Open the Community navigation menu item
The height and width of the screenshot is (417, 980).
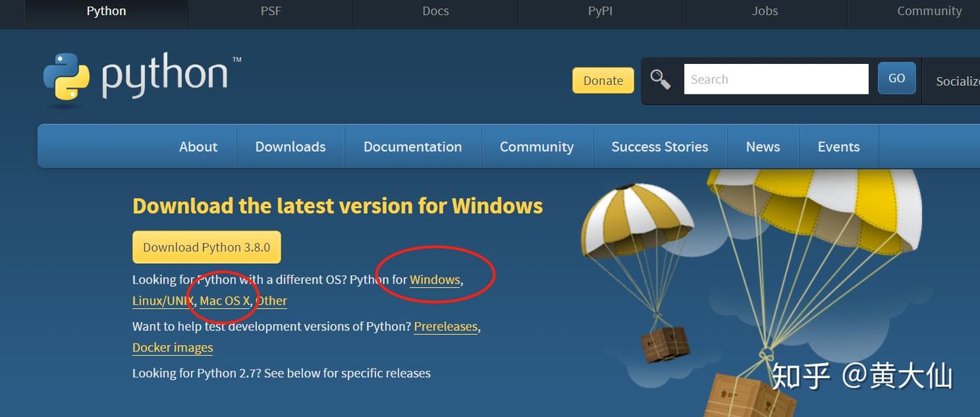point(536,146)
